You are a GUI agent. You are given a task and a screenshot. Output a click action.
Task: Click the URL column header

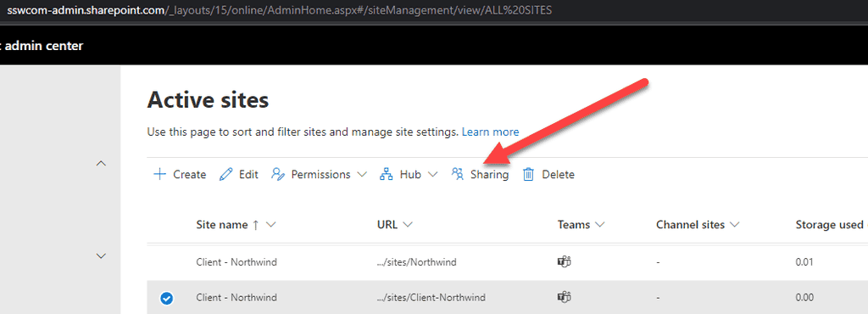click(387, 225)
